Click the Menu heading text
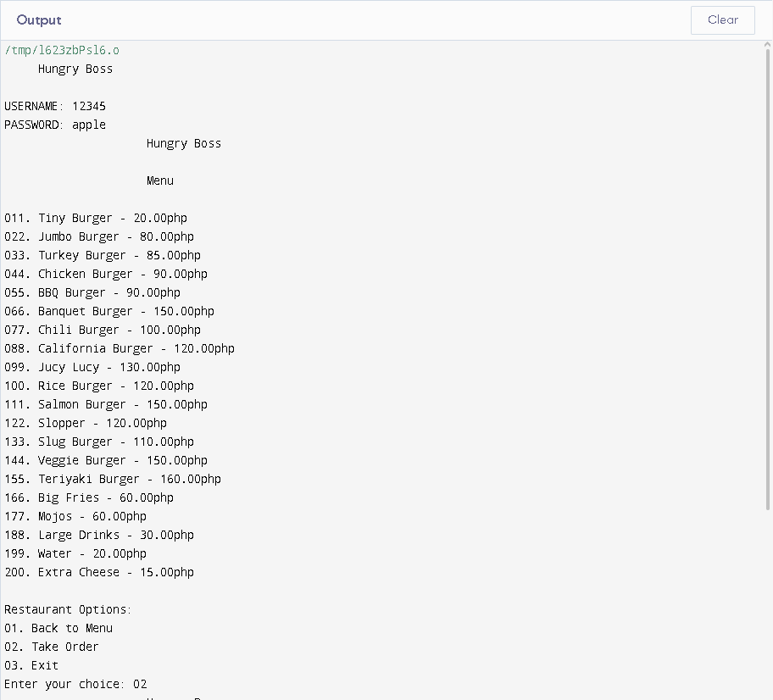 pyautogui.click(x=160, y=181)
